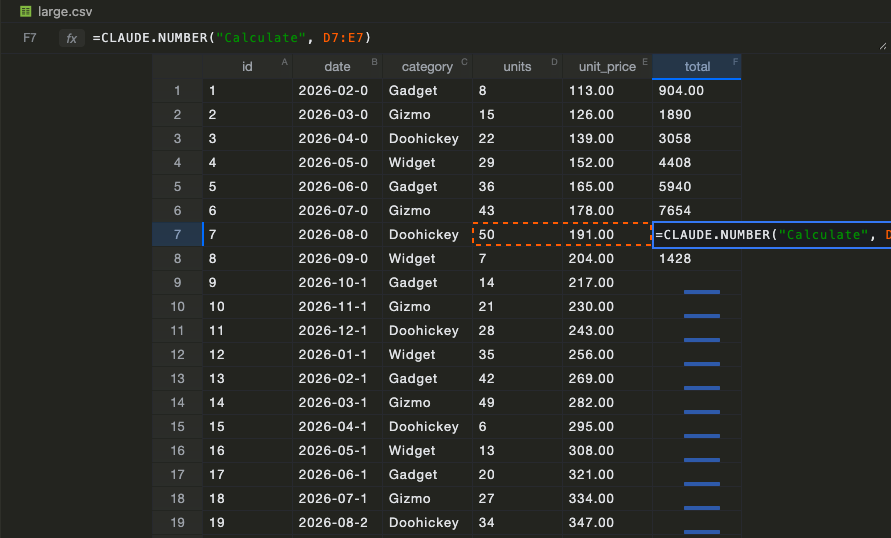Select the unit_price column header
Viewport: 891px width, 538px height.
pos(607,66)
